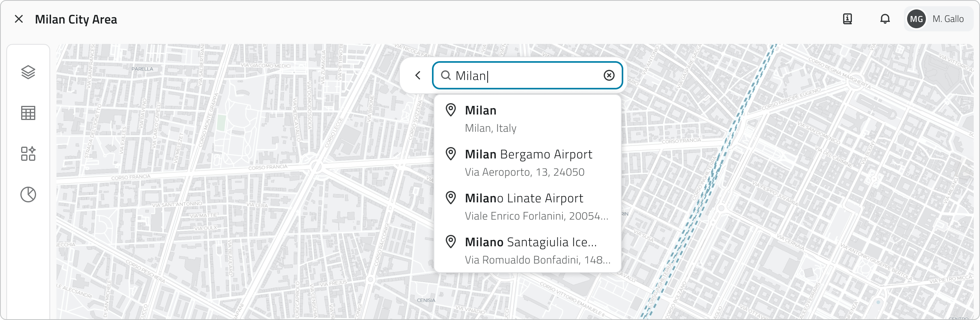Open the table view icon

(28, 113)
